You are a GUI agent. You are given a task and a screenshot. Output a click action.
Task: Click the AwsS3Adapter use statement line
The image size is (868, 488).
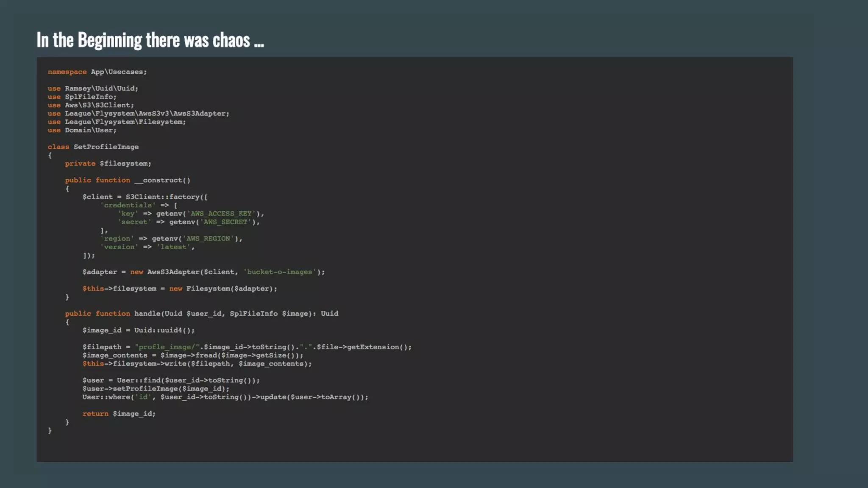tap(146, 114)
